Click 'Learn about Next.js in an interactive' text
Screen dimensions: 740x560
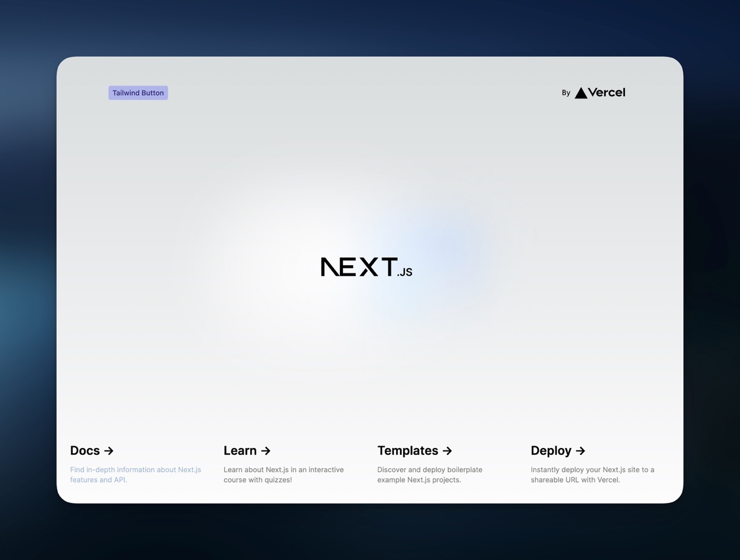pyautogui.click(x=284, y=470)
